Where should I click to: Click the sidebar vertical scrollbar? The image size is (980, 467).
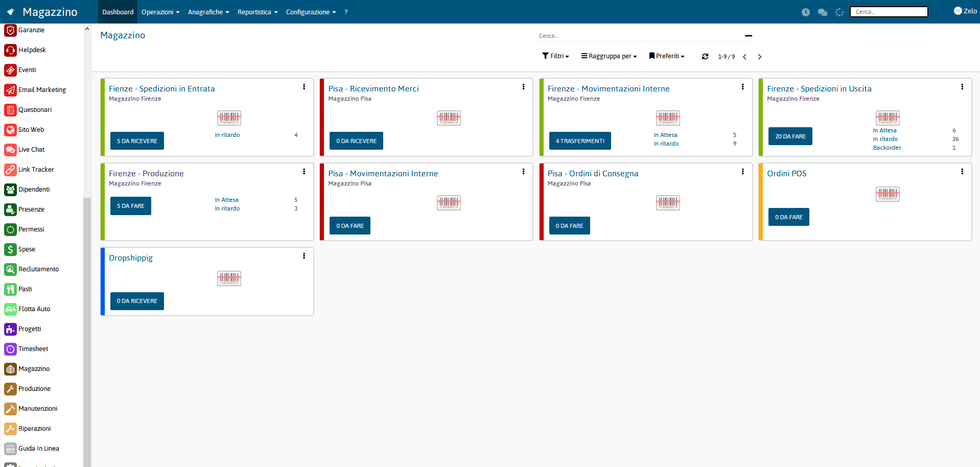[x=87, y=332]
